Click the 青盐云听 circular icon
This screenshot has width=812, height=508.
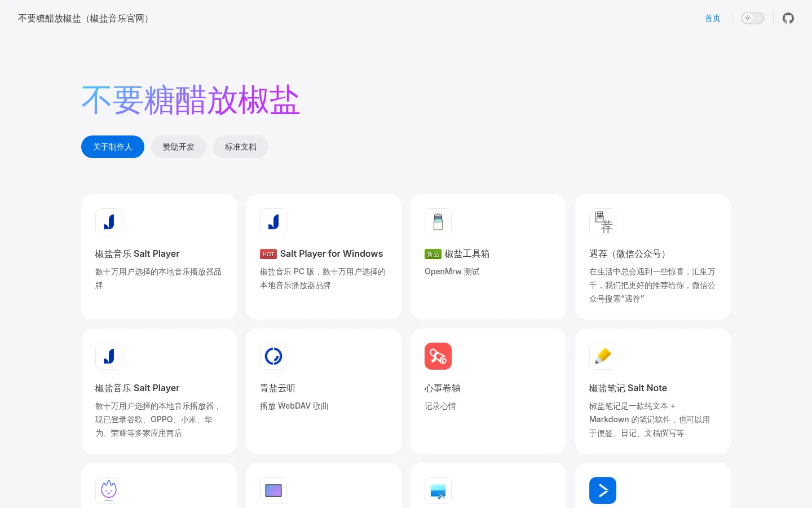coord(273,356)
